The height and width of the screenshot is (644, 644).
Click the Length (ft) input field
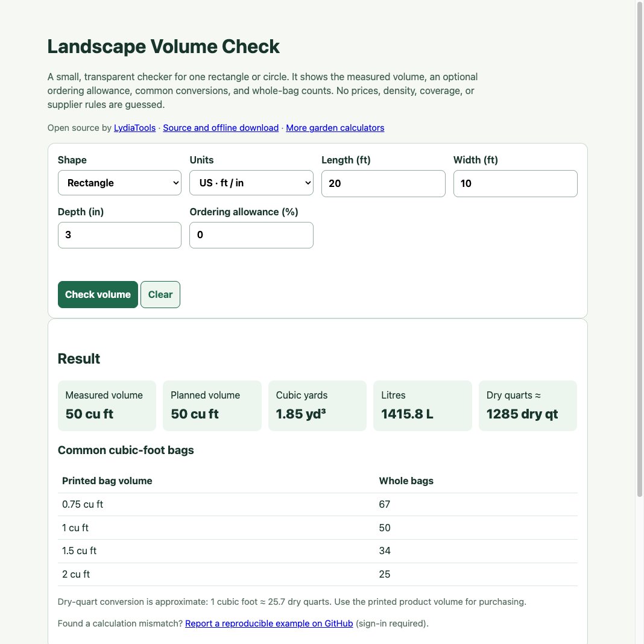[383, 183]
